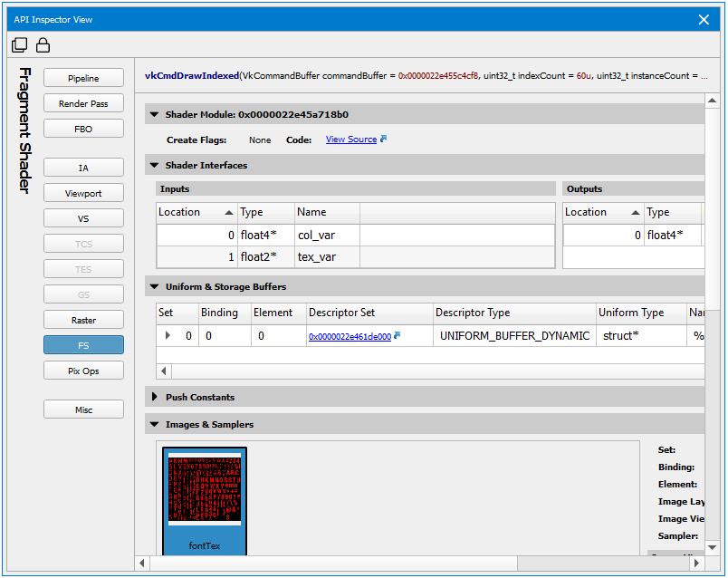728x578 pixels.
Task: Switch to the Render Pass stage
Action: [x=83, y=104]
